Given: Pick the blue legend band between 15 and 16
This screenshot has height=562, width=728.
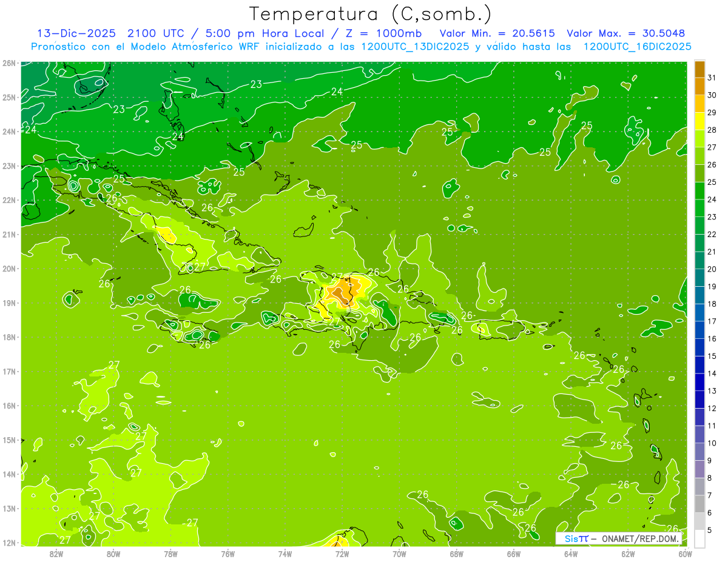Looking at the screenshot, I should point(699,347).
